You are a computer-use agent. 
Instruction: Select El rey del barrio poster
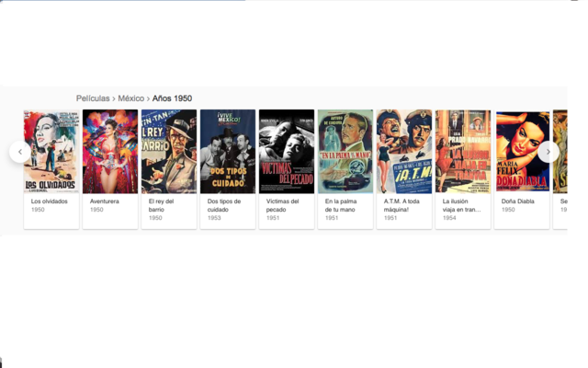click(169, 152)
